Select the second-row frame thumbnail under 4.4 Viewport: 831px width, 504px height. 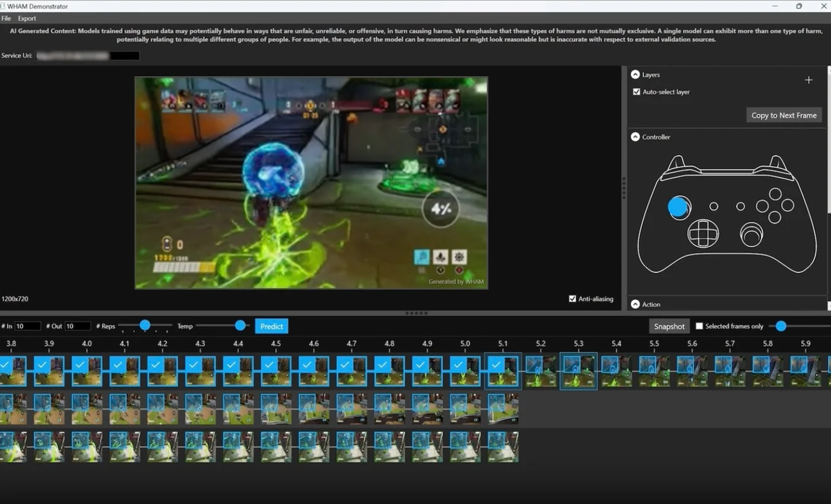238,409
